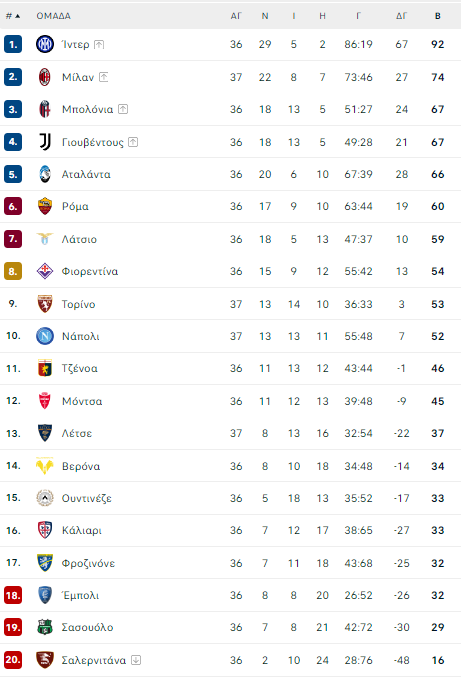Select the Φροζινόνε table row
This screenshot has height=681, width=461.
coord(230,563)
